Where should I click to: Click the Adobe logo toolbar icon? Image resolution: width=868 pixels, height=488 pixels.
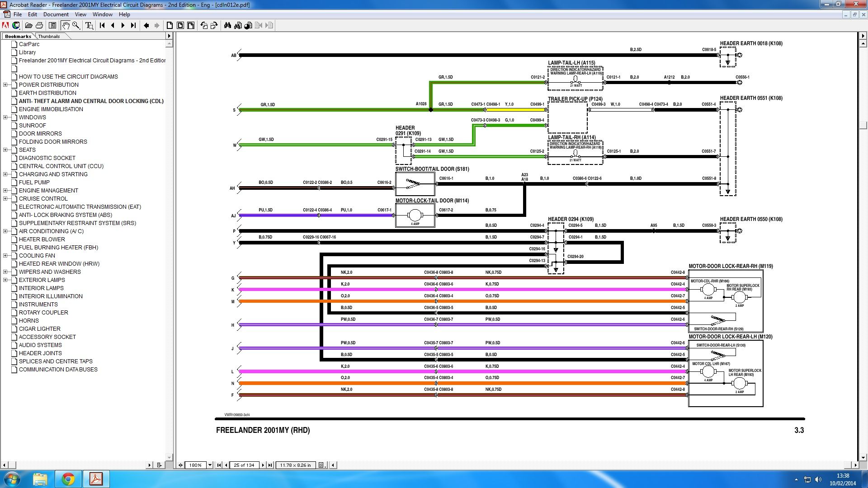(5, 25)
